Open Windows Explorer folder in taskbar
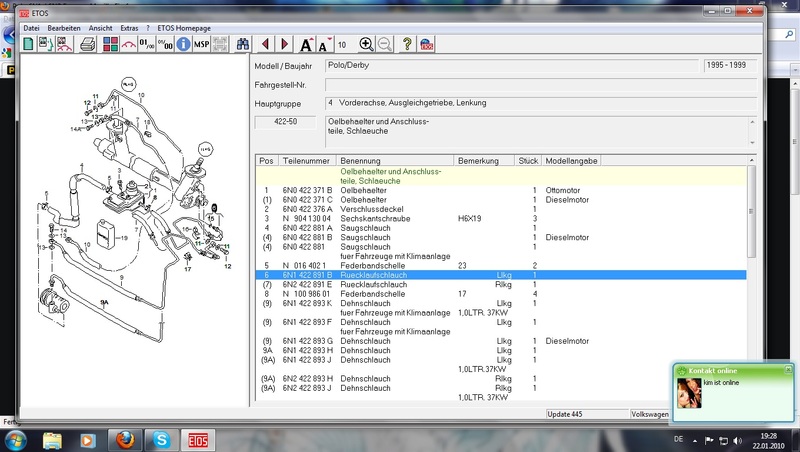Image resolution: width=800 pixels, height=452 pixels. [52, 440]
